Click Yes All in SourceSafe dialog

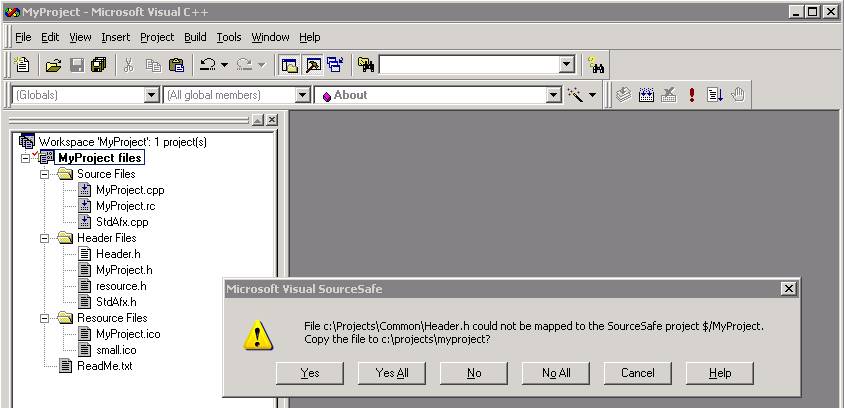tap(391, 373)
